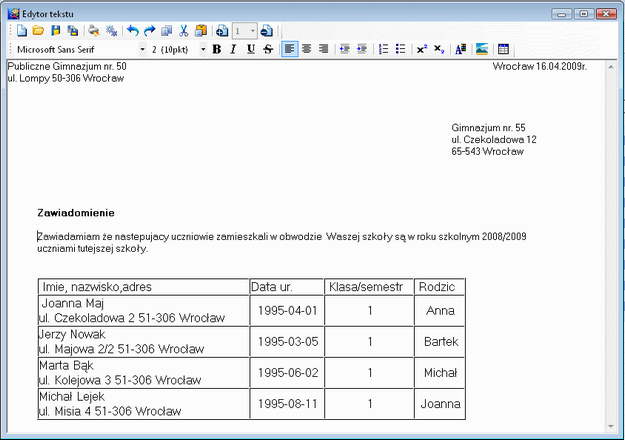The height and width of the screenshot is (440, 625).
Task: Open a file with the folder icon
Action: pyautogui.click(x=38, y=31)
